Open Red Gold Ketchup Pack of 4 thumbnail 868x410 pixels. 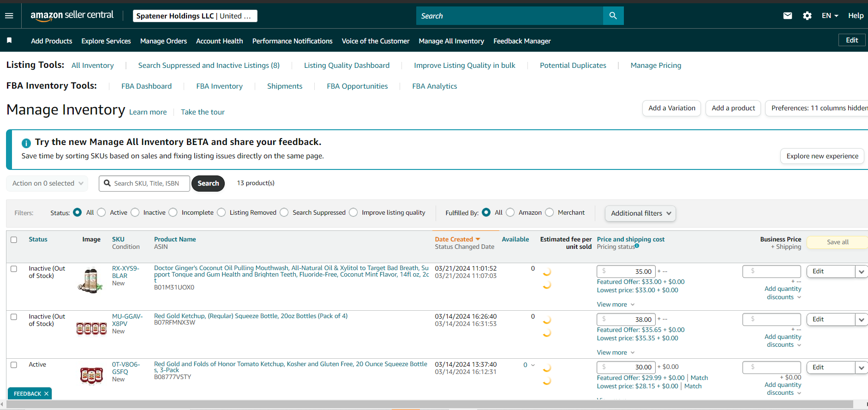91,328
